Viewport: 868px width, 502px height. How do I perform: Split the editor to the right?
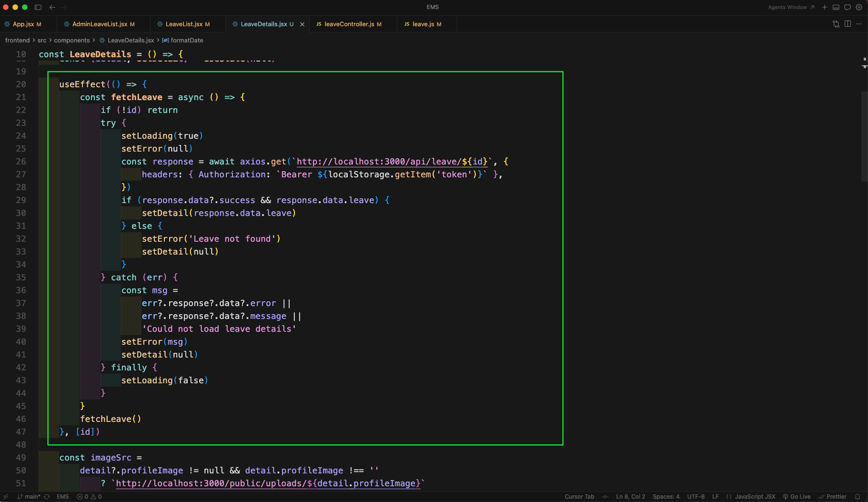coord(848,24)
